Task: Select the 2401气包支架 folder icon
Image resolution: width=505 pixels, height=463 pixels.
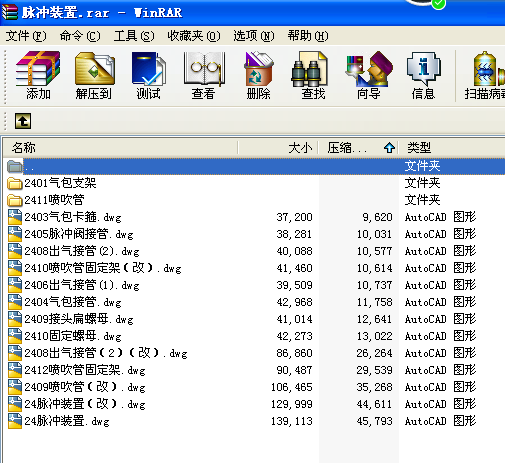Action: (x=15, y=183)
